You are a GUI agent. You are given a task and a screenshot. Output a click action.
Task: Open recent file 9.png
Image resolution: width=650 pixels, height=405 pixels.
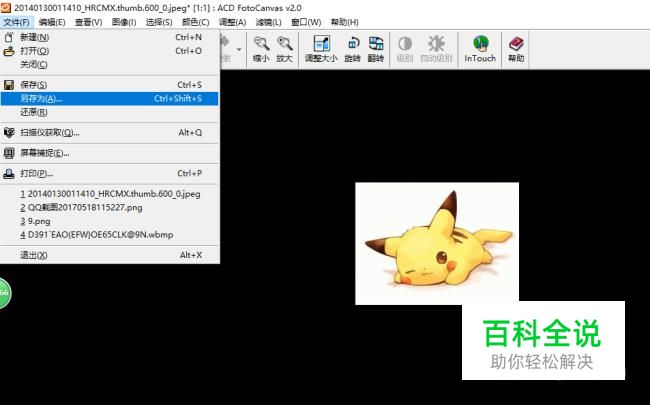click(x=109, y=221)
